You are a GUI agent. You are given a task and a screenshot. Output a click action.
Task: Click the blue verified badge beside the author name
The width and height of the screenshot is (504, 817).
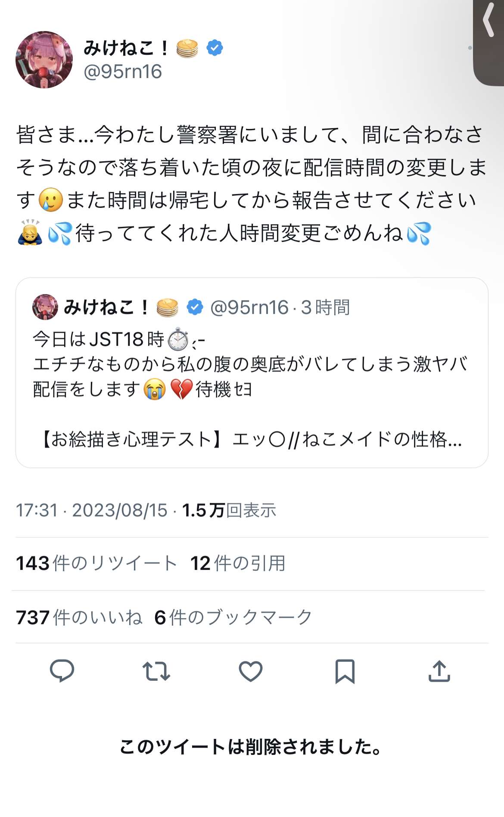pyautogui.click(x=215, y=48)
